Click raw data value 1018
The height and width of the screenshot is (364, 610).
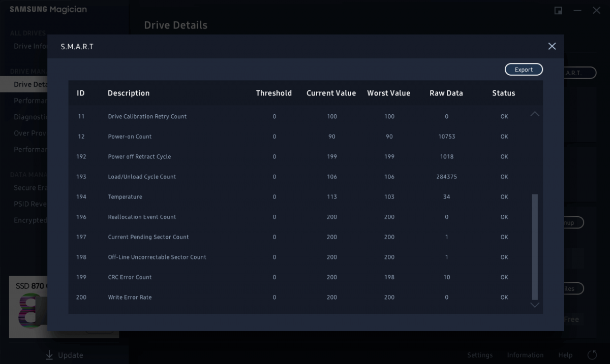click(x=447, y=156)
